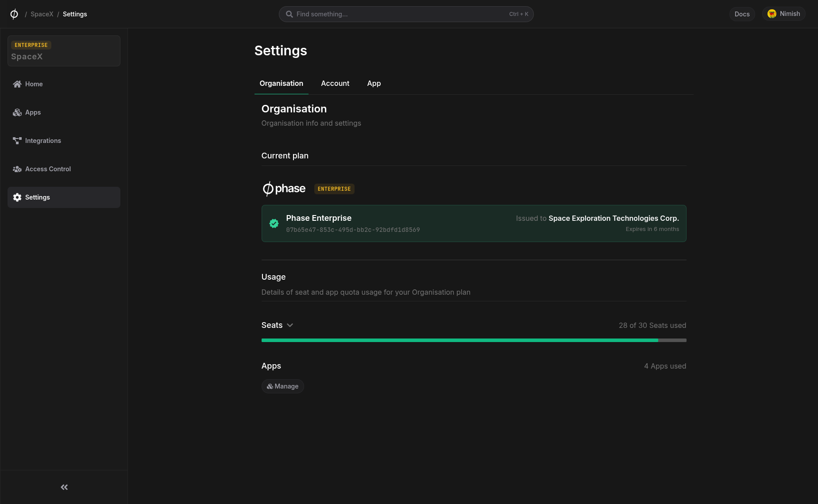Click the Settings gear icon in sidebar
Screen dimensions: 818x504
[17, 197]
